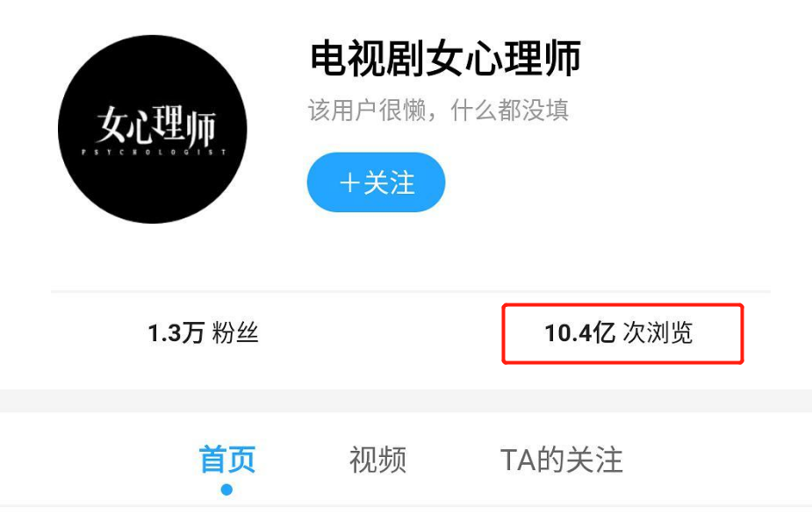Click the plus sign on the follow button

(349, 182)
